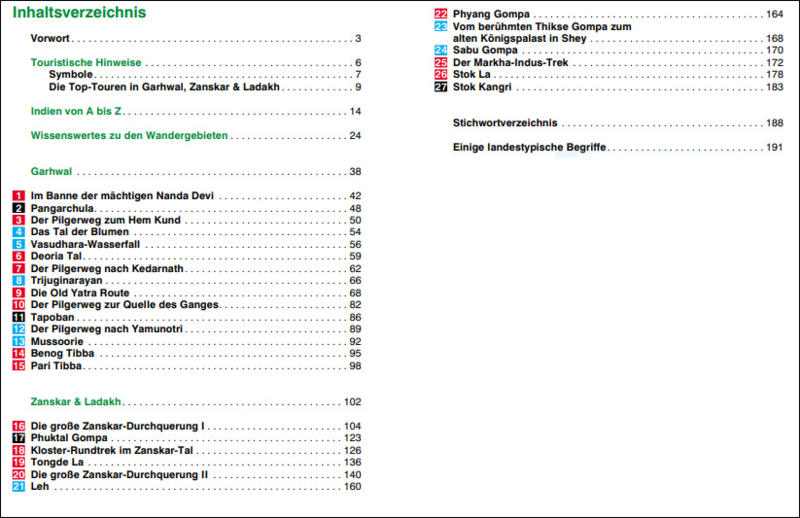Click the 'Pangarchula' entry text
Image resolution: width=800 pixels, height=518 pixels.
tap(62, 208)
